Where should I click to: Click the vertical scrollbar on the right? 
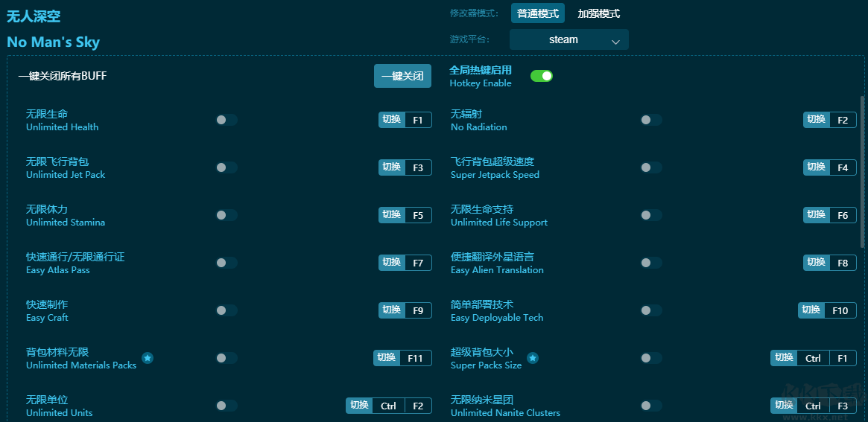click(862, 171)
